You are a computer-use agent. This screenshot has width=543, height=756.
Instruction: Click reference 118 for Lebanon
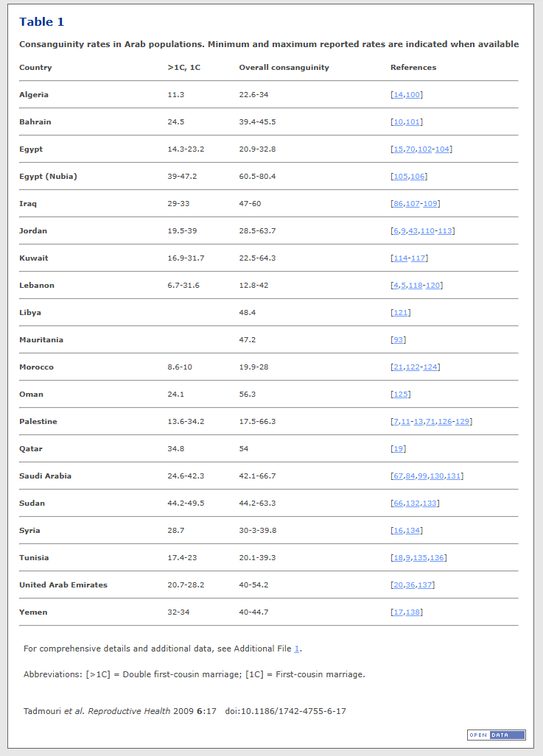(x=415, y=286)
